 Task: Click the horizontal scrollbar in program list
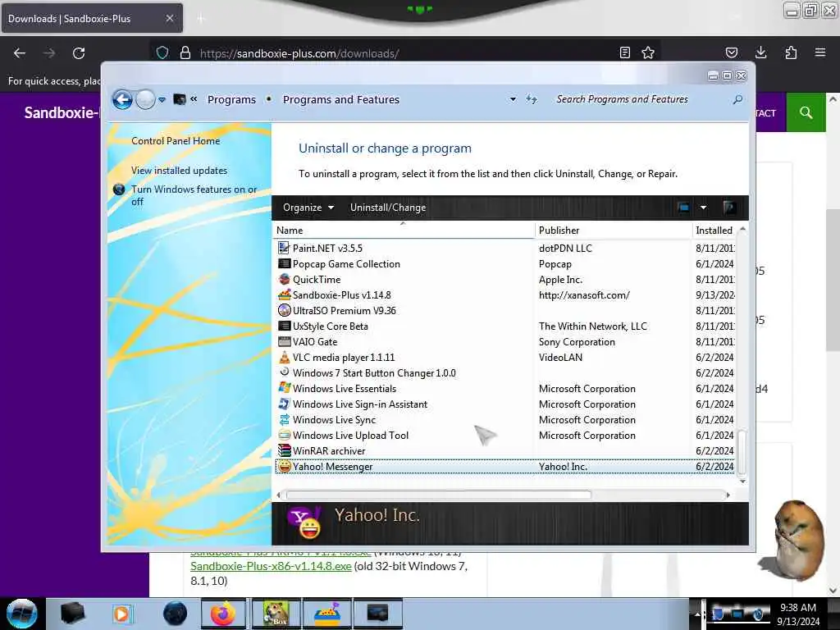tap(439, 495)
